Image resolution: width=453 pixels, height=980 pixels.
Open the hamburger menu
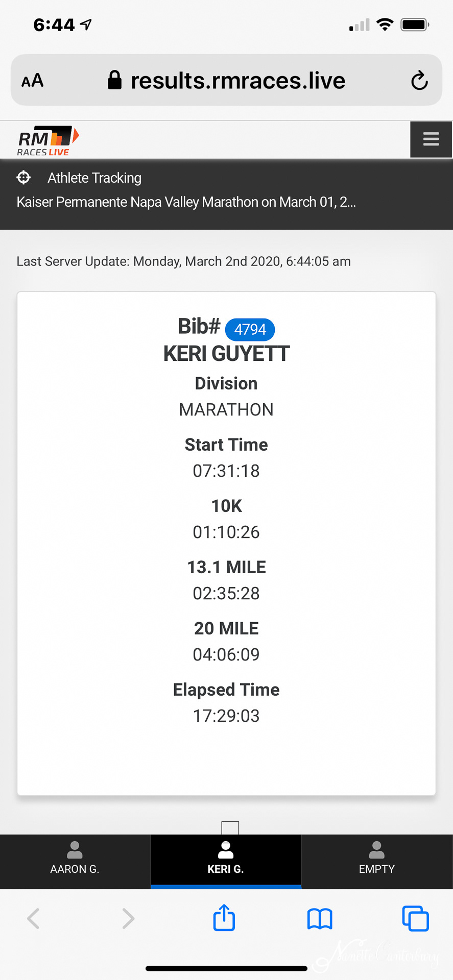point(431,139)
